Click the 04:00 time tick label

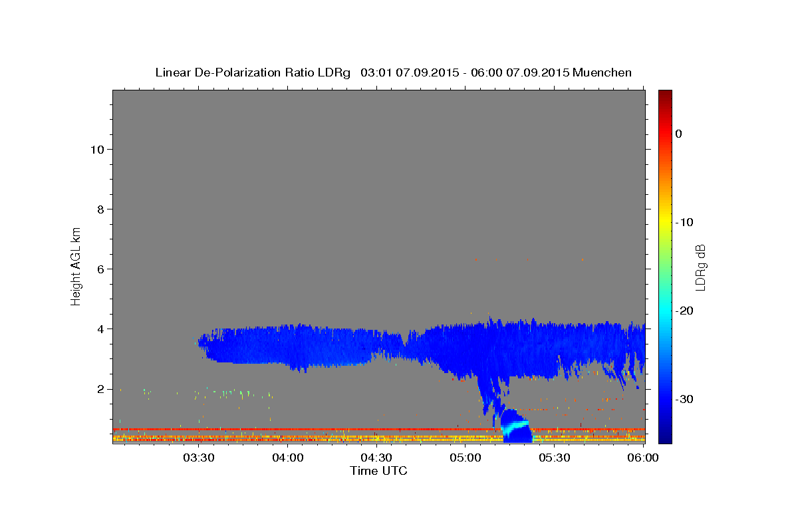(x=288, y=458)
